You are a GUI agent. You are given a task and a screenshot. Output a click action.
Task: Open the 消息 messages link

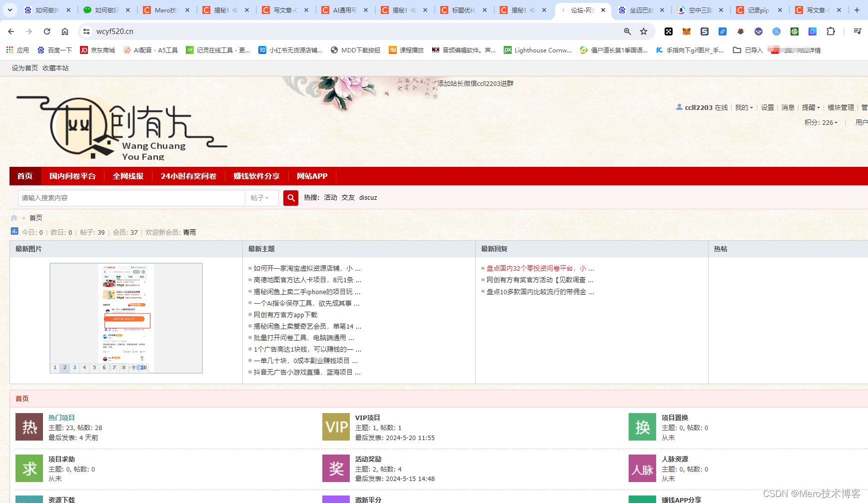click(788, 107)
